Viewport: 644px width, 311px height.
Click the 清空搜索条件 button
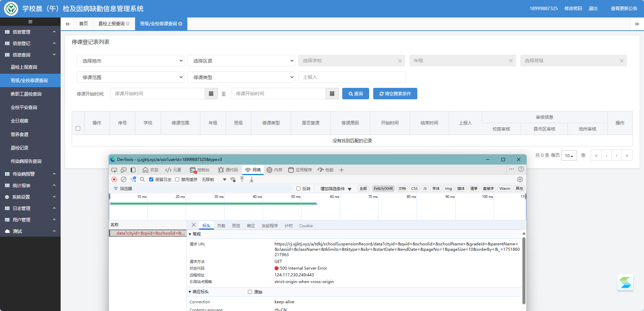coord(395,94)
